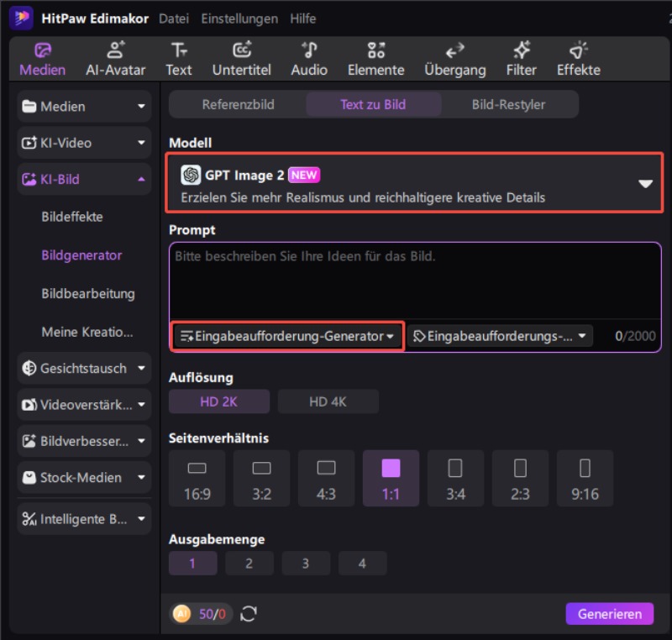Click the Generieren button
Viewport: 672px width, 640px height.
point(610,613)
